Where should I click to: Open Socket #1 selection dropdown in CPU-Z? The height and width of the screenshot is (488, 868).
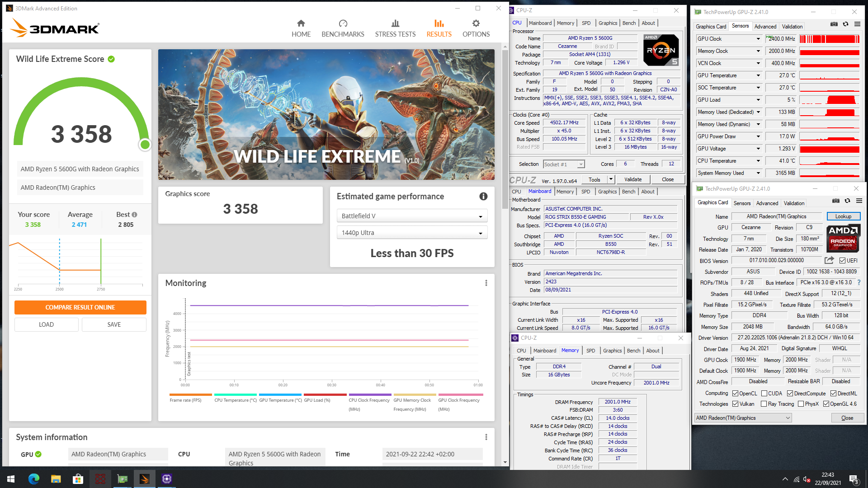pyautogui.click(x=564, y=164)
